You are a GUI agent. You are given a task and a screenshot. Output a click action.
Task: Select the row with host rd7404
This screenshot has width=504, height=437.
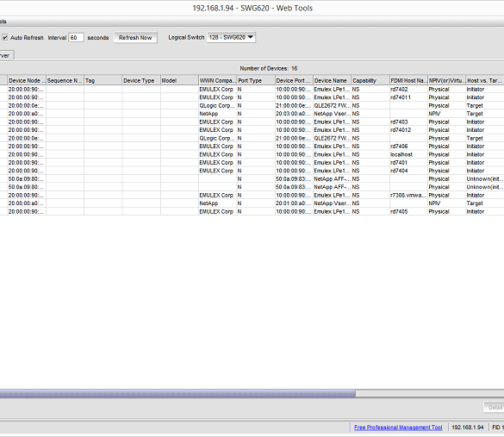(x=252, y=171)
